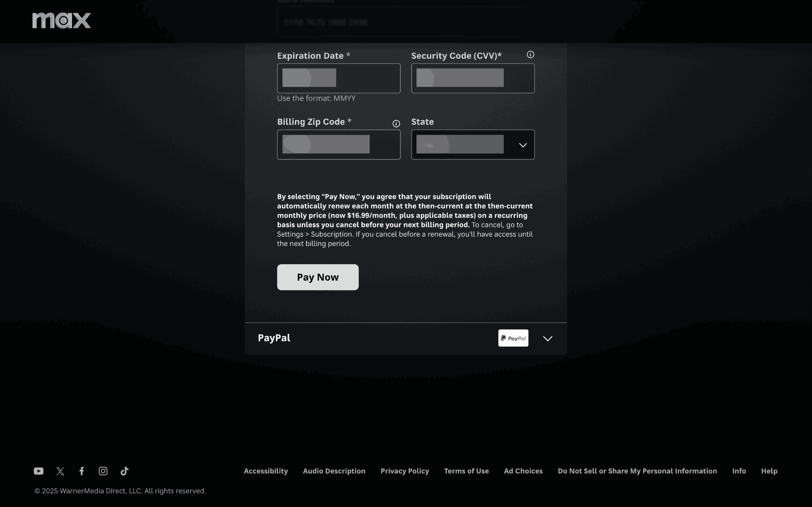Screen dimensions: 812x507
Task: Open the Accessibility footer link
Action: tap(266, 471)
